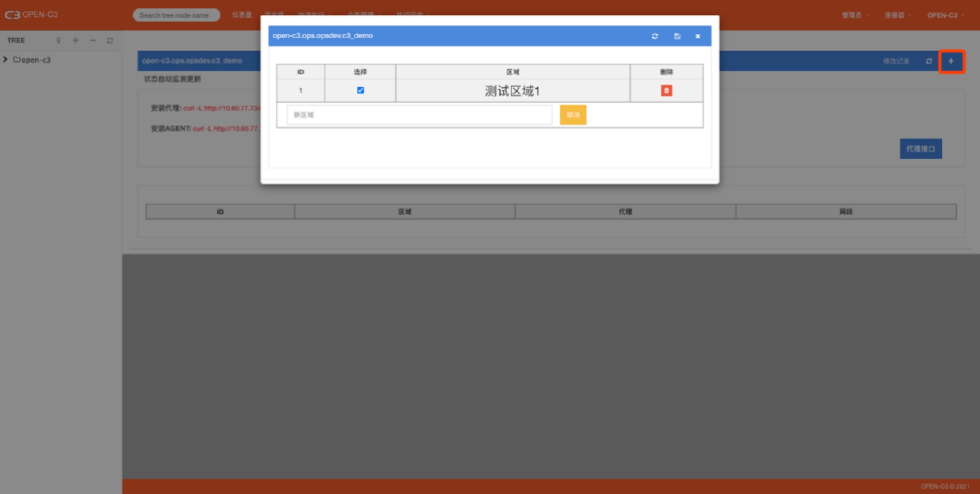Click the tree locate pin icon
Image resolution: width=980 pixels, height=494 pixels.
[x=59, y=41]
